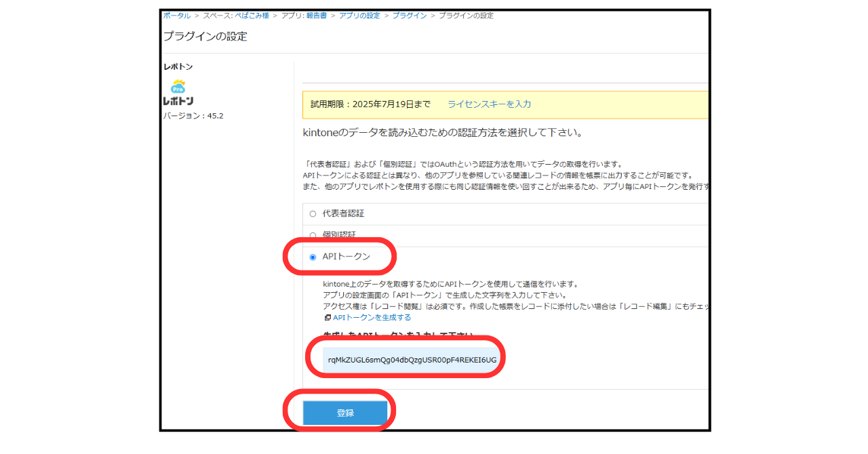Click the レポトン Pro plugin logo
868x454 pixels.
pyautogui.click(x=178, y=91)
